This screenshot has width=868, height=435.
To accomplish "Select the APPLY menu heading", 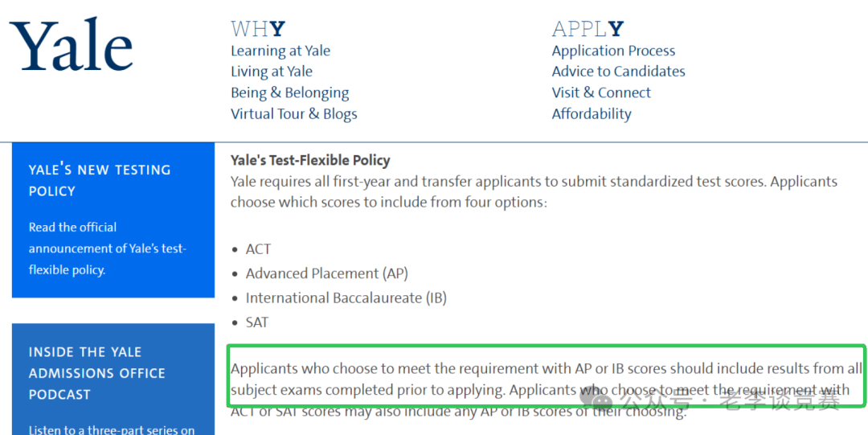I will point(588,29).
